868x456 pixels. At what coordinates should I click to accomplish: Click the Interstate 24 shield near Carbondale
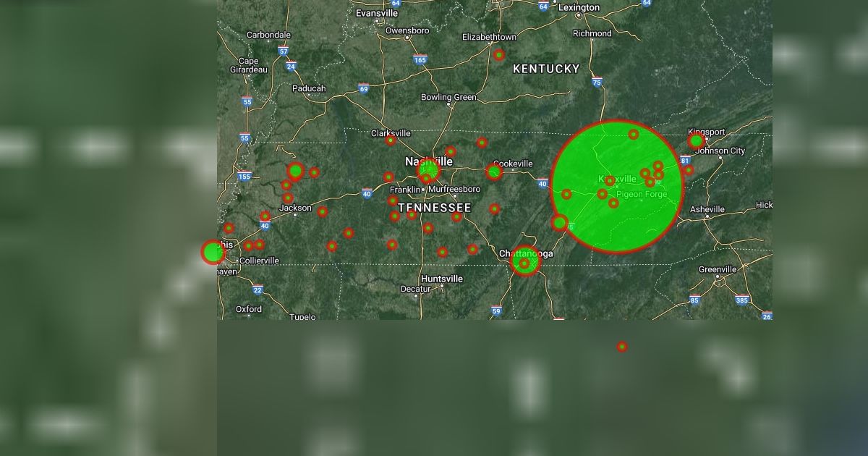point(291,66)
